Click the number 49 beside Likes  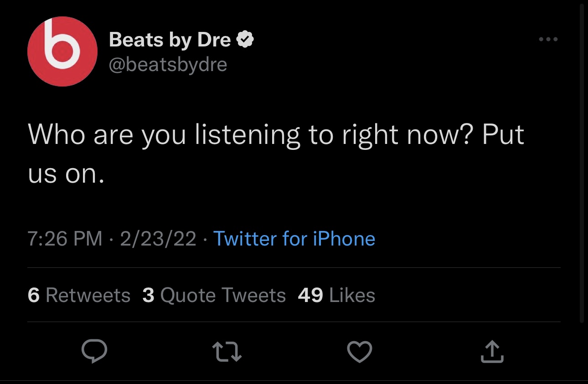coord(310,295)
